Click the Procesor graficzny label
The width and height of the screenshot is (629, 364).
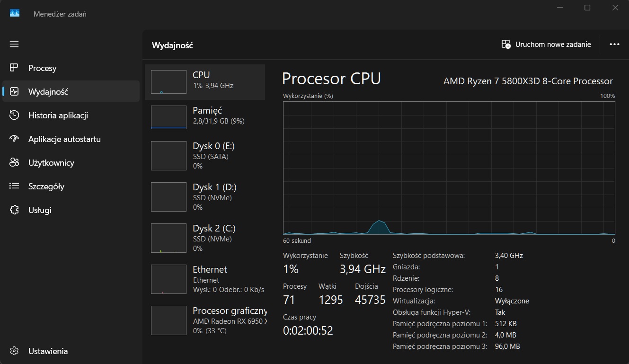pyautogui.click(x=230, y=311)
